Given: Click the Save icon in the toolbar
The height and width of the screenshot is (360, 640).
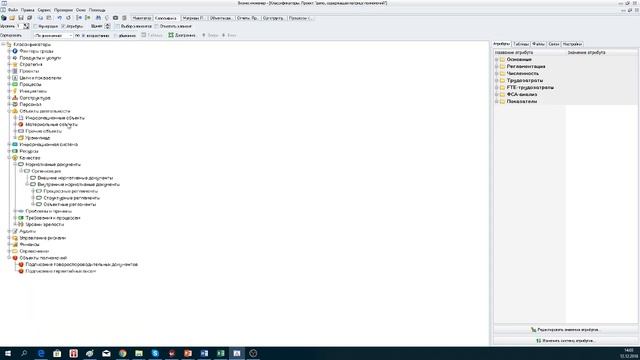Looking at the screenshot, I should pos(21,18).
